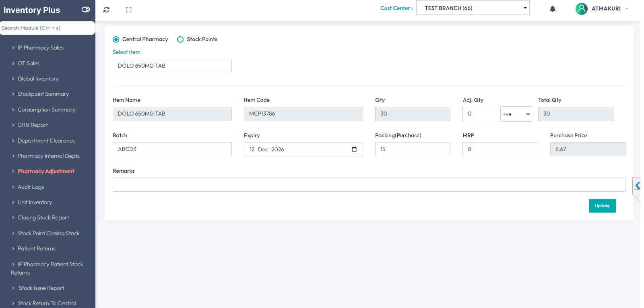Open Stock Point Closing Stock item
This screenshot has width=644, height=308.
[48, 233]
